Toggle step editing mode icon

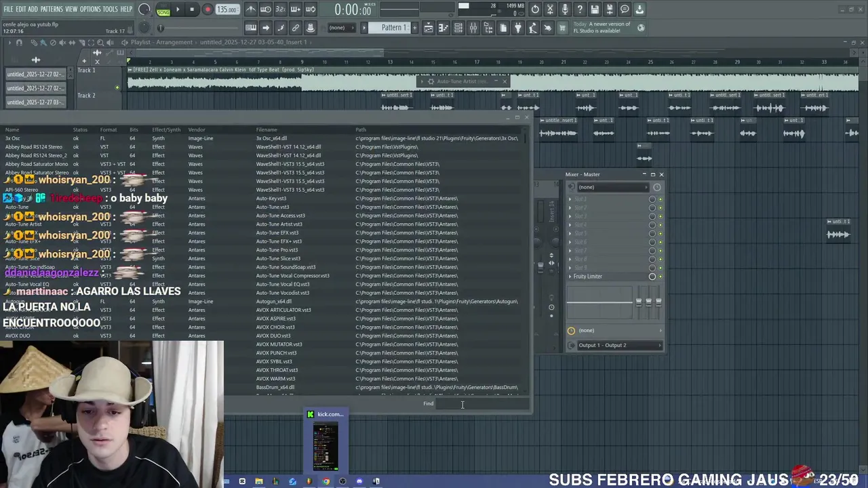pyautogui.click(x=281, y=28)
